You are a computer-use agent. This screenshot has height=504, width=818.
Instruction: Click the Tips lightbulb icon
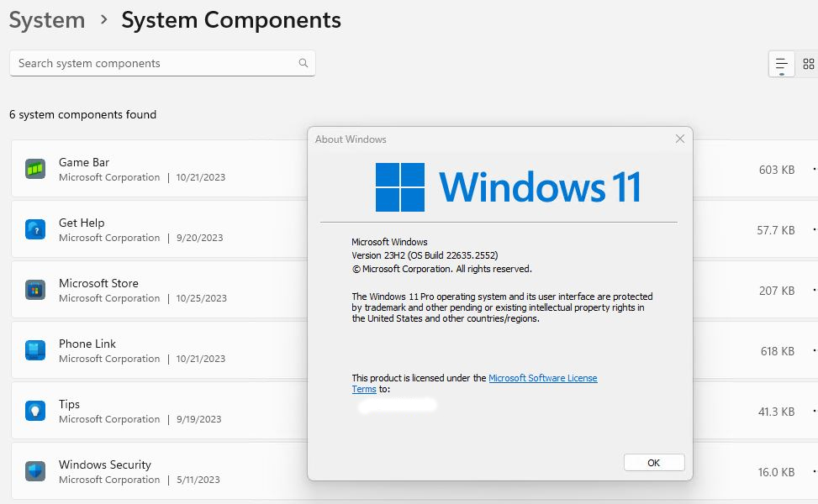pyautogui.click(x=34, y=411)
